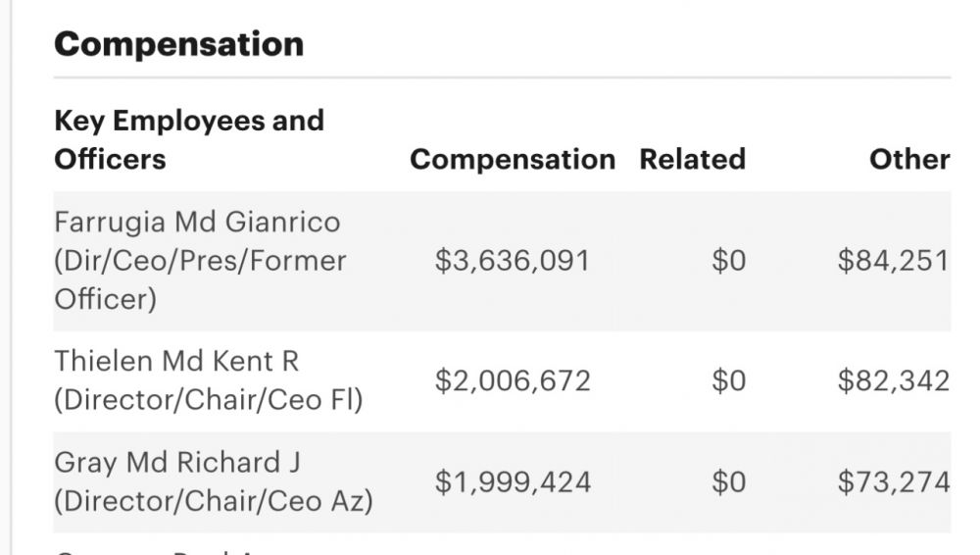
Task: Click the Other column header
Action: pos(909,159)
